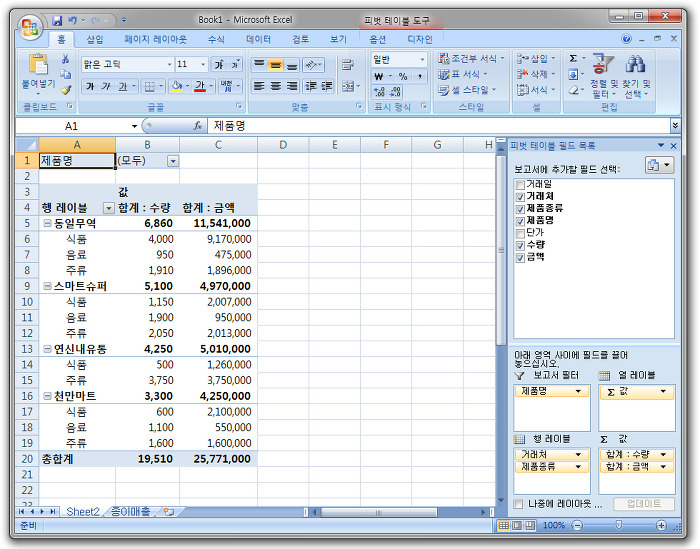Collapse the 연신내유통 group

pyautogui.click(x=47, y=349)
